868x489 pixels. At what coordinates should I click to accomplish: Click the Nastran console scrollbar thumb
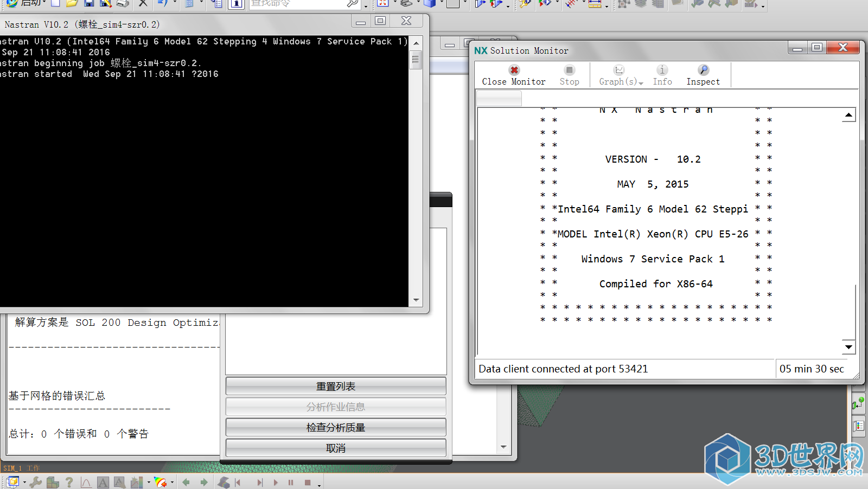tap(416, 59)
